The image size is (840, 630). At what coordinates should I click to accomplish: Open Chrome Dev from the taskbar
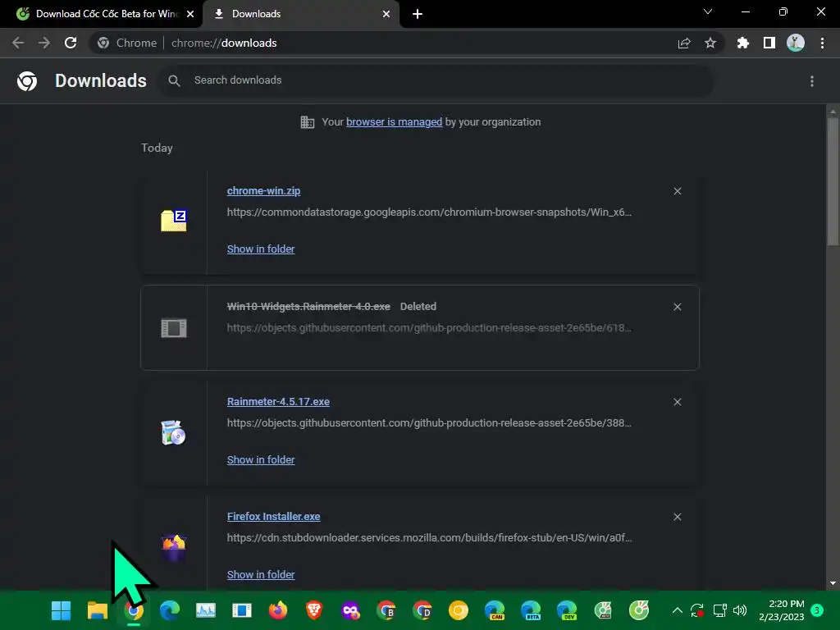click(x=422, y=610)
